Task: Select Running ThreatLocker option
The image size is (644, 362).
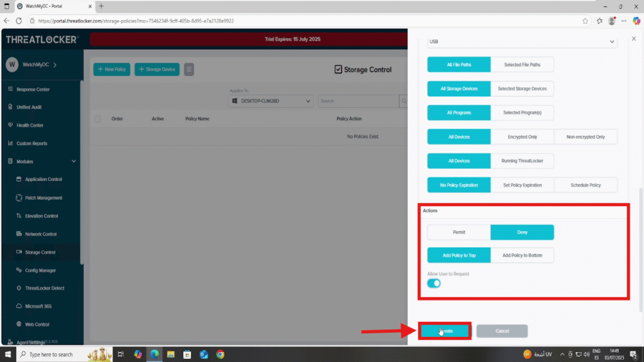Action: (x=522, y=161)
